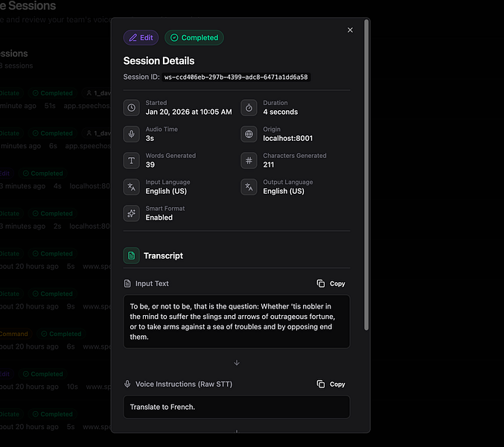This screenshot has height=447, width=504.
Task: Click the Smart Format sparkle icon
Action: tap(132, 214)
